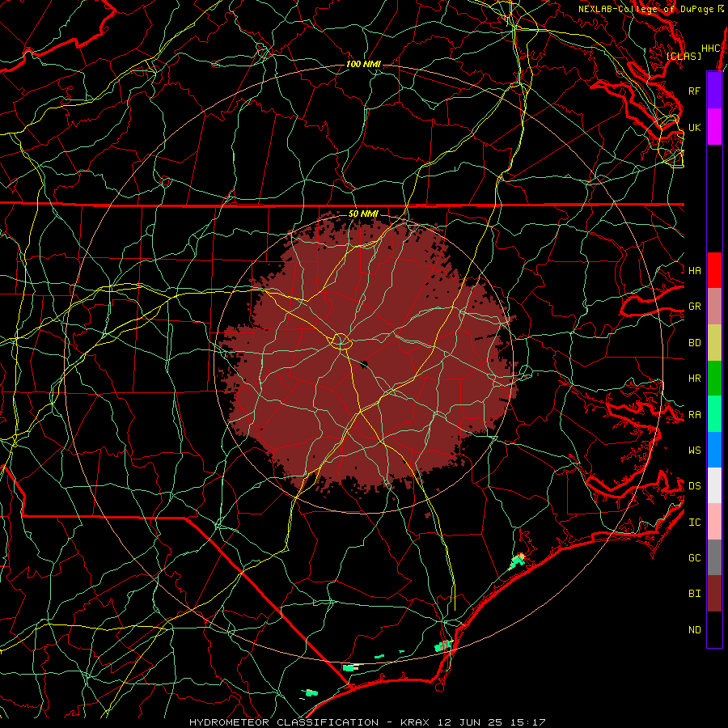Click the brown BI legend swatch
The width and height of the screenshot is (728, 728).
click(x=714, y=594)
